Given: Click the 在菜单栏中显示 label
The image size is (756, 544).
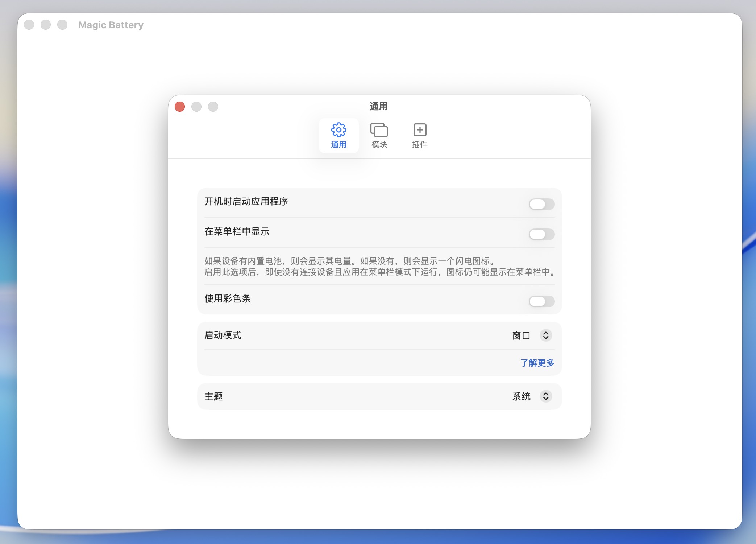Looking at the screenshot, I should (237, 231).
